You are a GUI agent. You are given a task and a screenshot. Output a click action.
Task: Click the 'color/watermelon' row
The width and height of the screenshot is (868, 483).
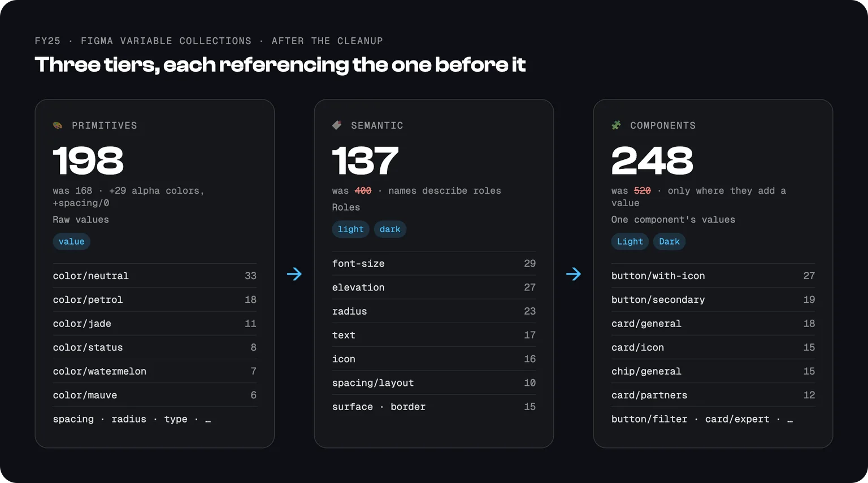point(155,371)
